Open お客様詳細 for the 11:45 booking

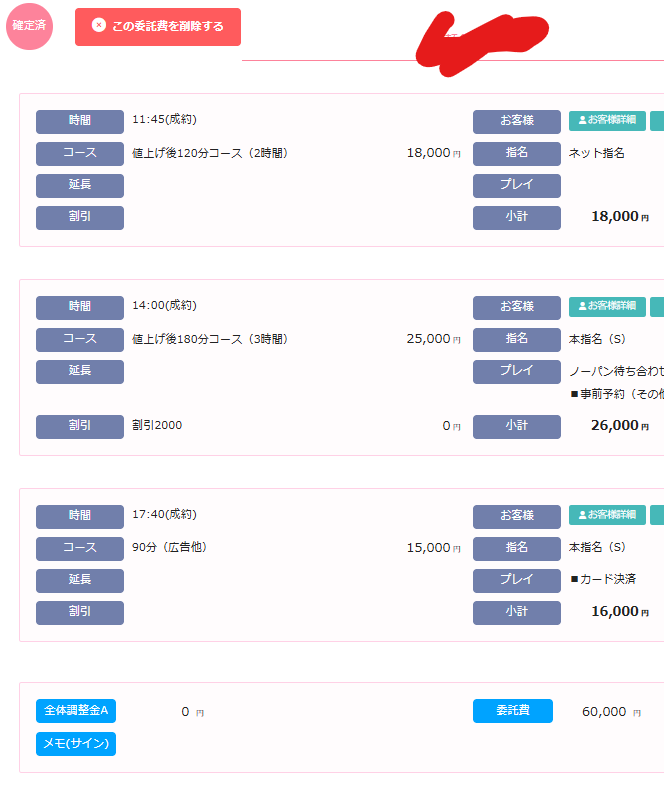607,121
